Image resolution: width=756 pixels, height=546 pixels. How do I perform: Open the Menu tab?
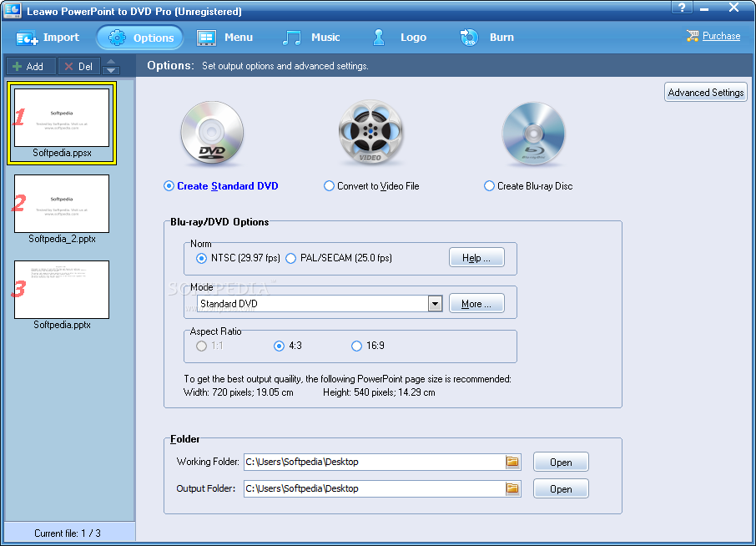coord(224,38)
